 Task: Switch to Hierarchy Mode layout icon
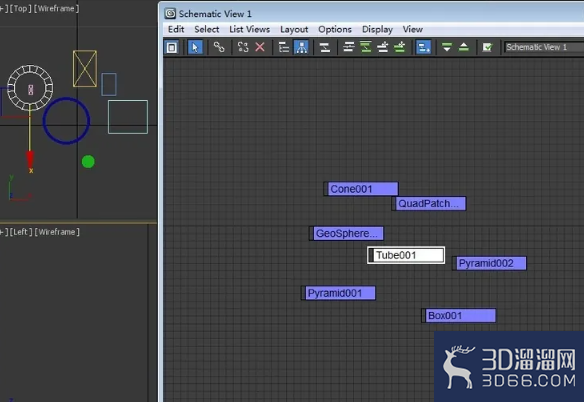(x=284, y=47)
